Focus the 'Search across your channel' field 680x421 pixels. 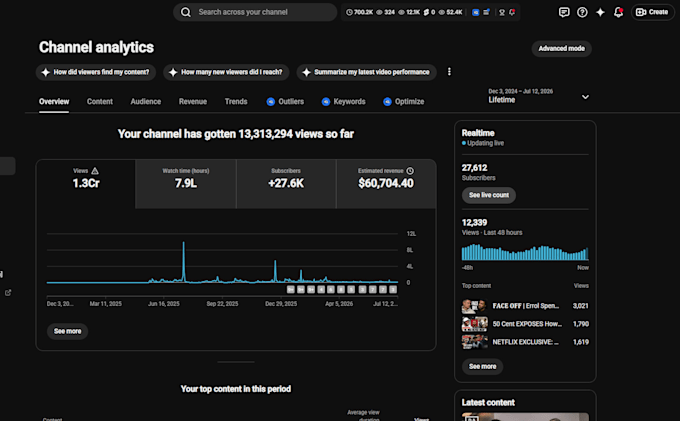[255, 12]
